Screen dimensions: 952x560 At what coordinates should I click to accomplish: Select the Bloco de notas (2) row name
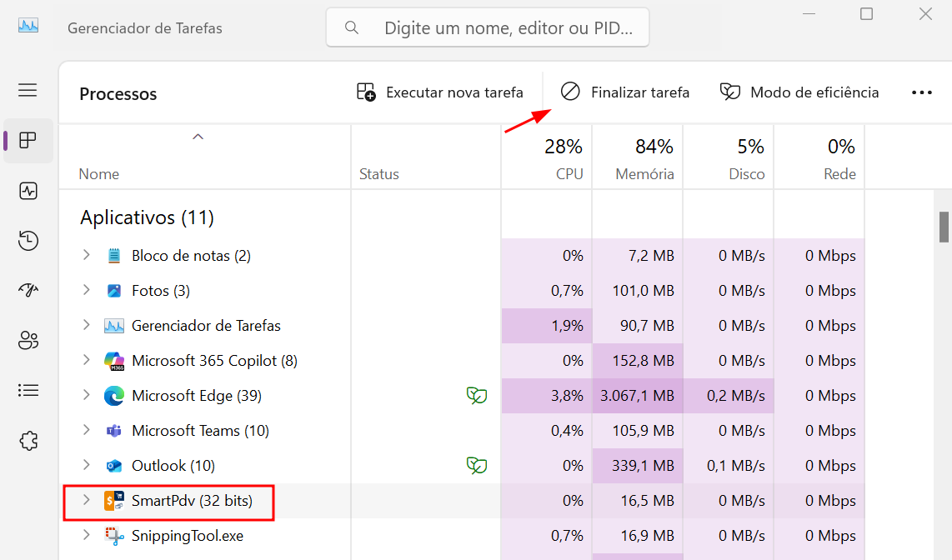tap(191, 256)
